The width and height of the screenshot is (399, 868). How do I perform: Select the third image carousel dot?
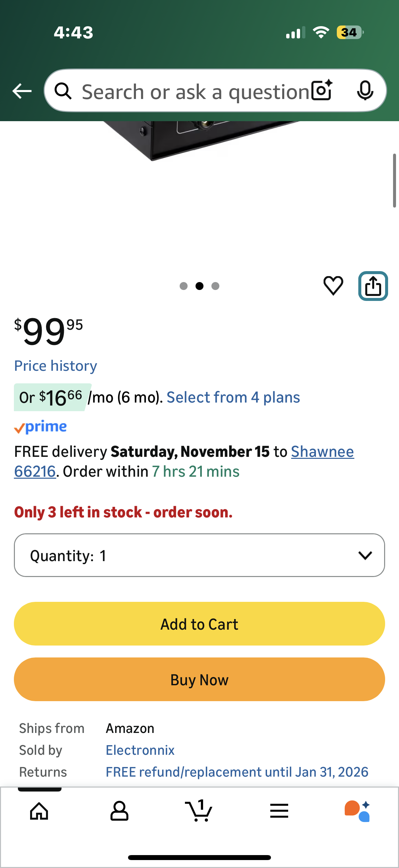215,286
